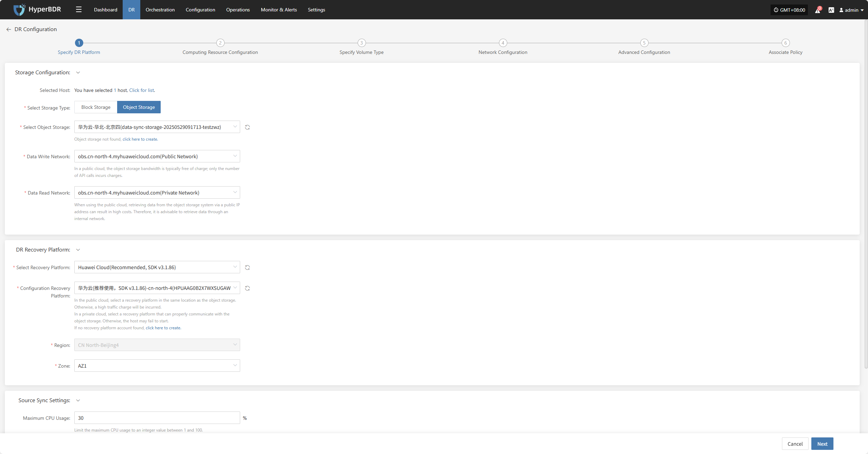Switch language with the translate icon
Screen dimensions: 868x454
pyautogui.click(x=831, y=10)
